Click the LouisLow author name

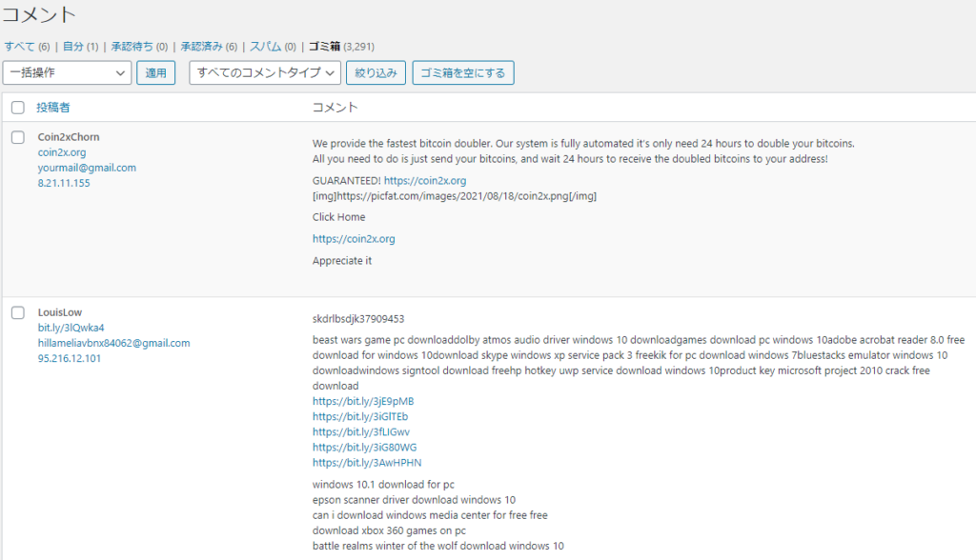[x=60, y=313]
